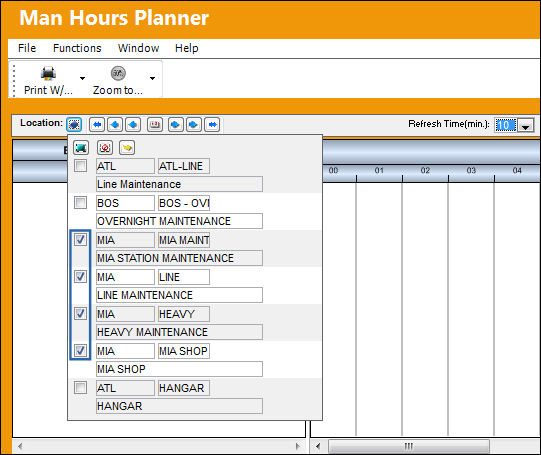This screenshot has width=541, height=455.
Task: Uncheck the MIA SHOP checkbox
Action: coord(80,350)
